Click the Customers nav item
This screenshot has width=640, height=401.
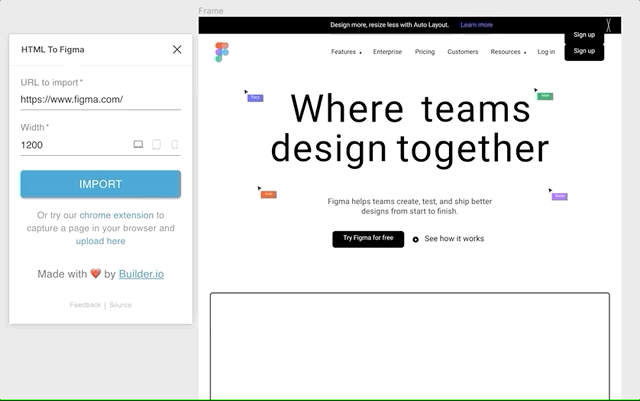[x=462, y=52]
